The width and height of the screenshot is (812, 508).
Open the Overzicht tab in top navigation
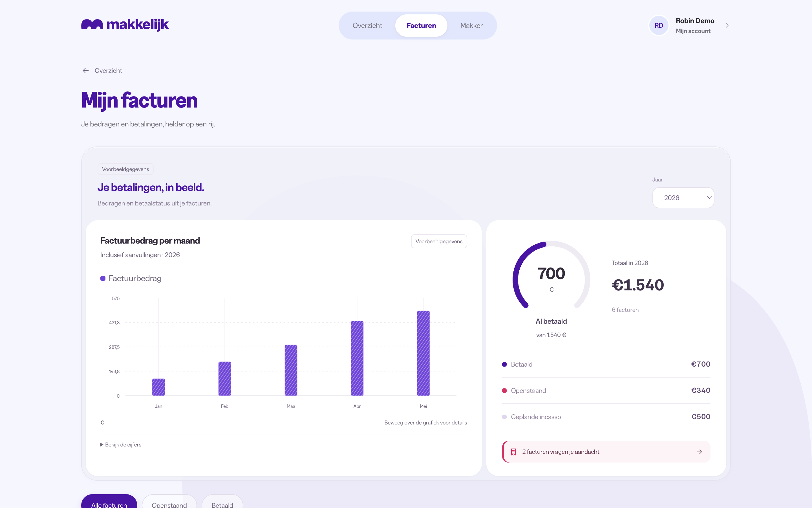367,25
